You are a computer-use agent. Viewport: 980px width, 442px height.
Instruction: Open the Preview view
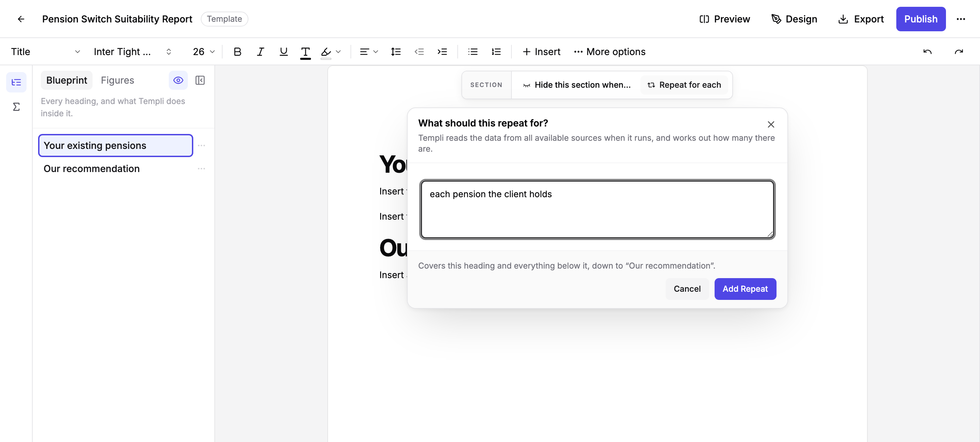click(724, 19)
